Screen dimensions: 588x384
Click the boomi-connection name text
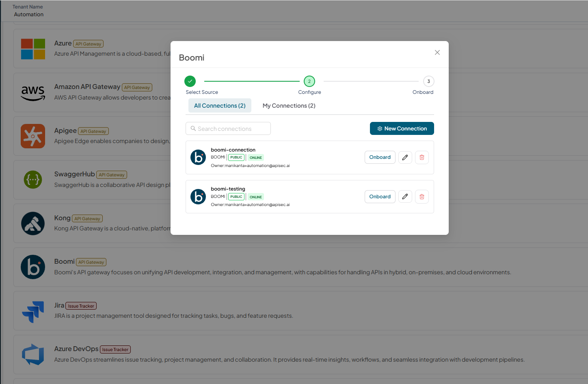coord(233,150)
